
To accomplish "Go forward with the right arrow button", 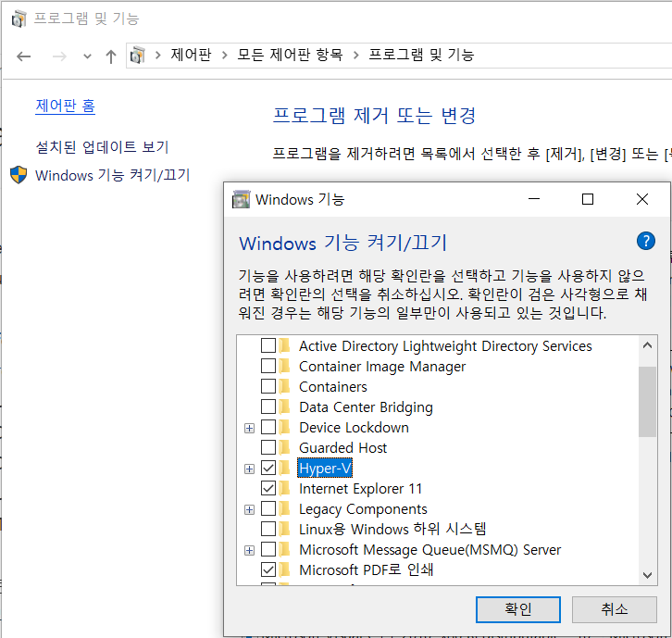I will click(x=59, y=56).
